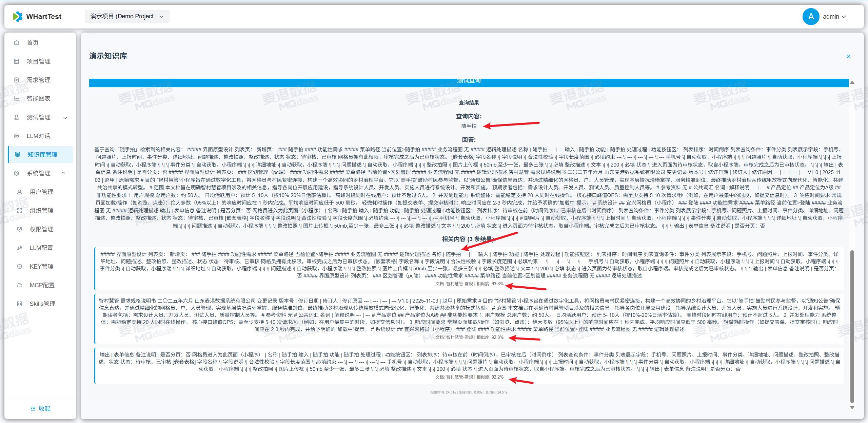Click the 需求管理 requirements icon
This screenshot has width=868, height=423.
tap(17, 80)
